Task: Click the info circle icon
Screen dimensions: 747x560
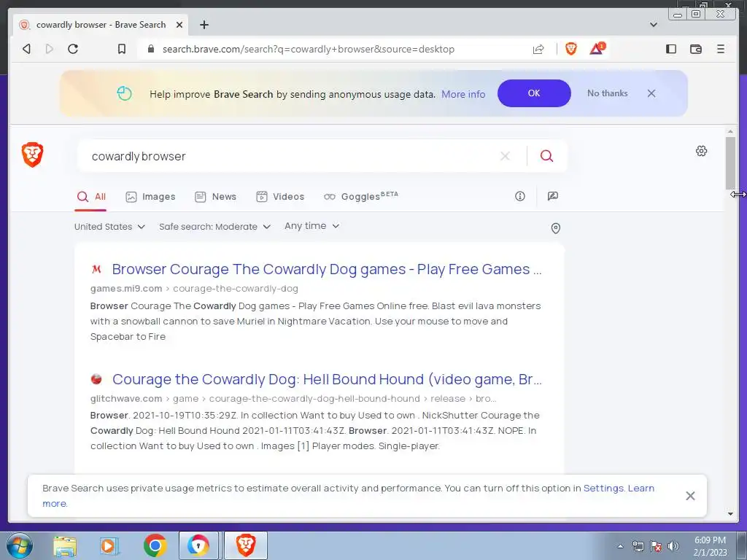Action: coord(519,196)
